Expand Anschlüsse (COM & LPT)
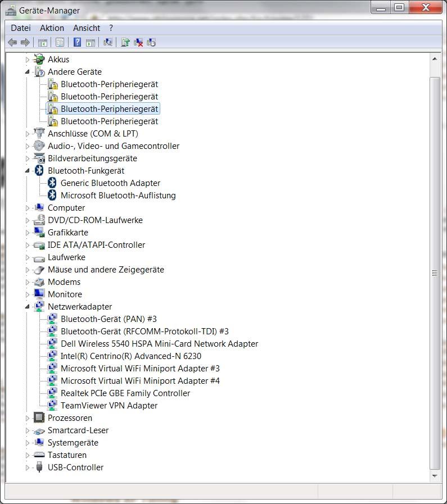This screenshot has height=504, width=447. click(28, 134)
